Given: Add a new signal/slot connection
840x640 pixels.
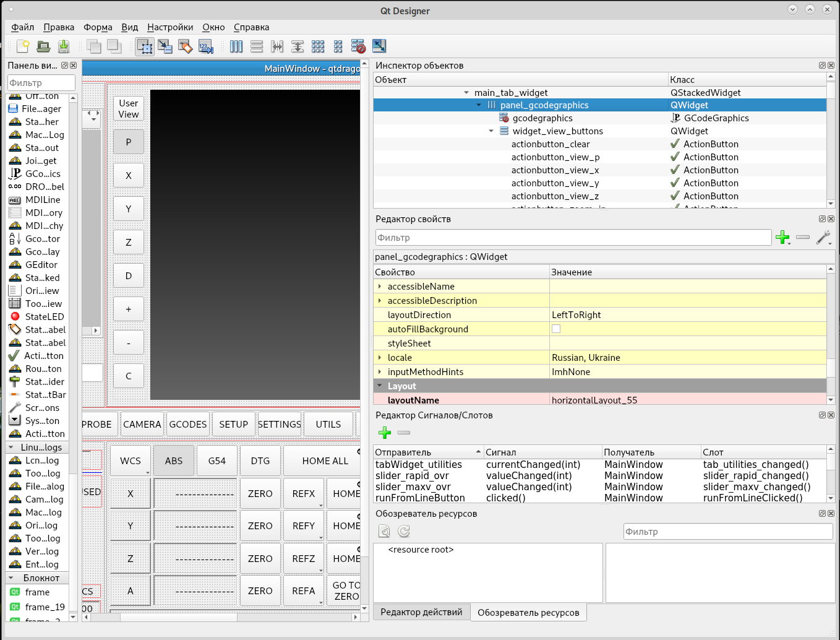Looking at the screenshot, I should (385, 433).
